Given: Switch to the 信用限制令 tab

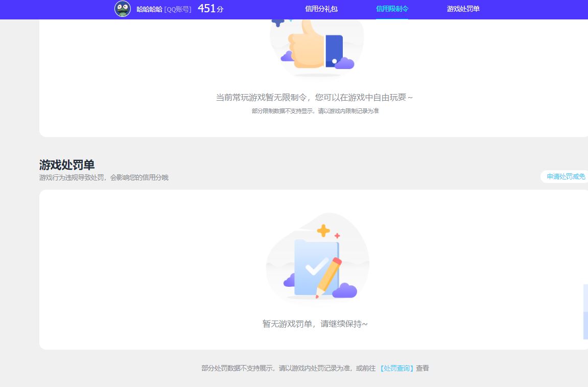Looking at the screenshot, I should (x=392, y=9).
